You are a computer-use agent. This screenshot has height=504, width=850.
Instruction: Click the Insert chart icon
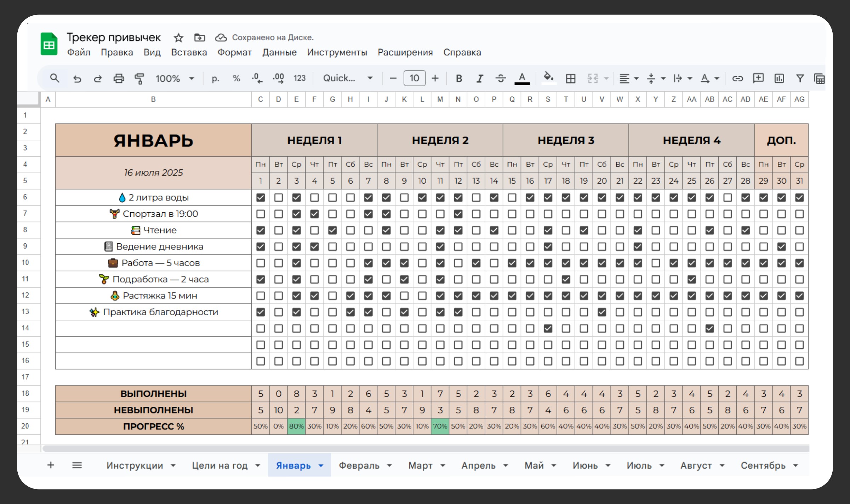click(x=779, y=79)
